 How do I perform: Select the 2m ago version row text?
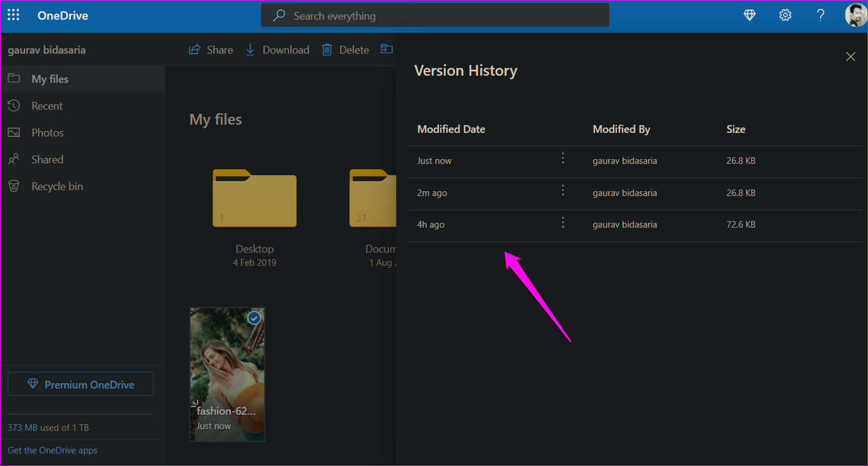[432, 193]
